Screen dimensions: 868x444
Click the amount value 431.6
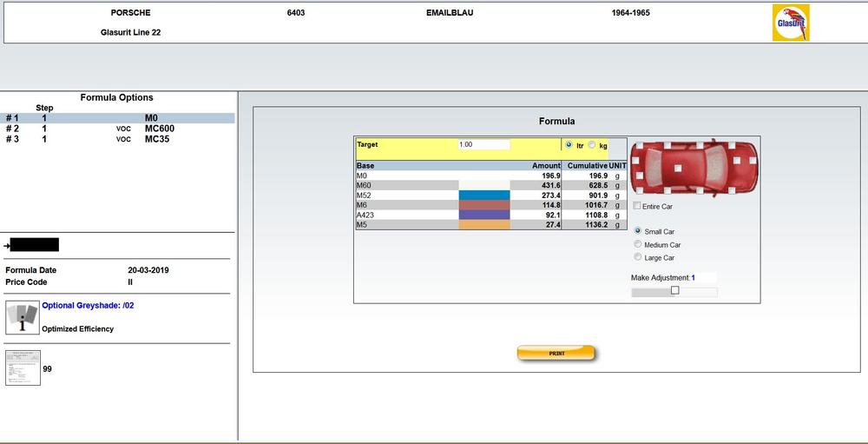pos(549,185)
